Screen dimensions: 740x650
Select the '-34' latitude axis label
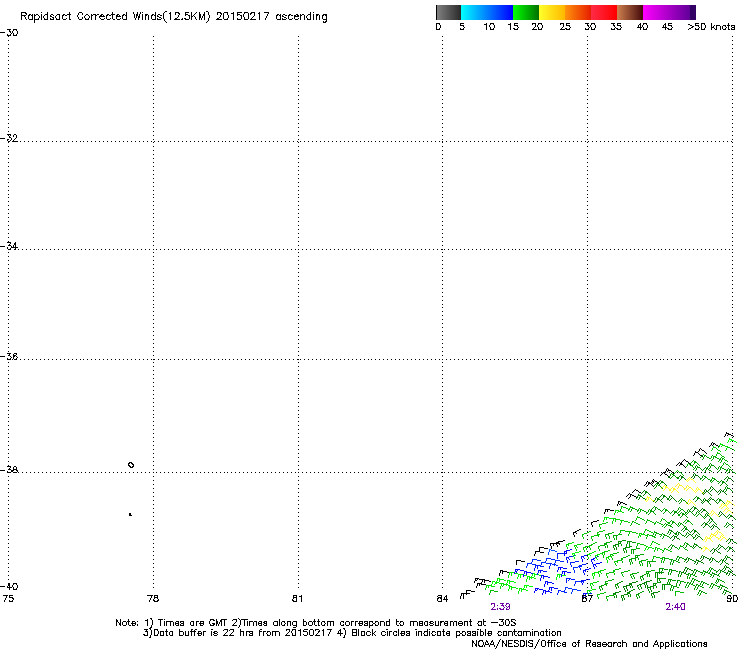[9, 246]
